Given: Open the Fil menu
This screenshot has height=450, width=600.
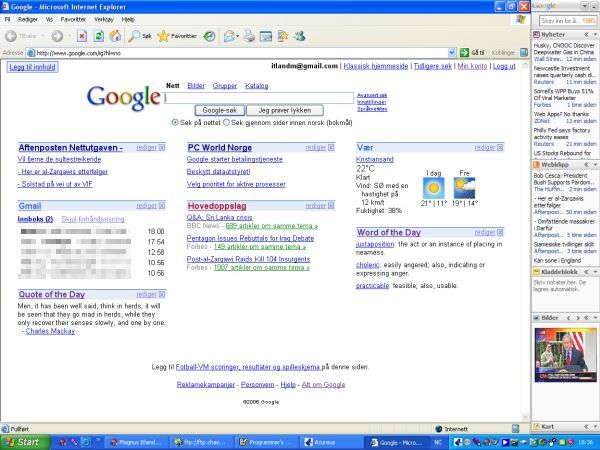Looking at the screenshot, I should 7,19.
